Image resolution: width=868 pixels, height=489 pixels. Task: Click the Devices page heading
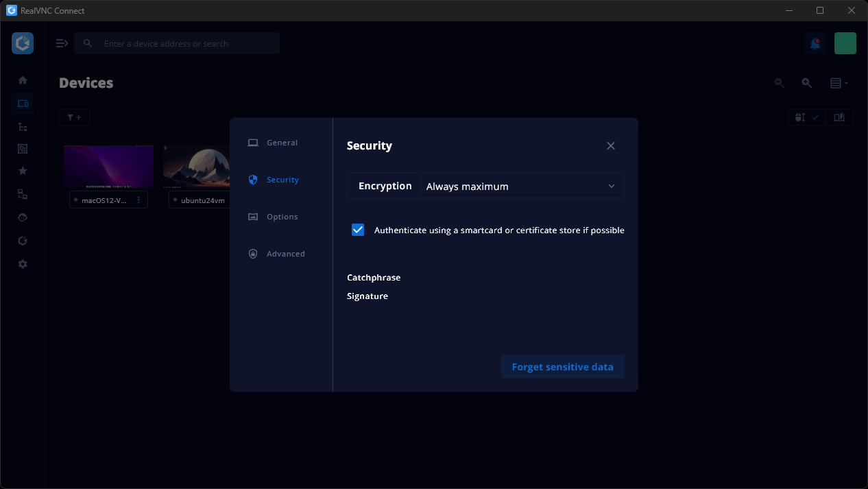pyautogui.click(x=86, y=83)
